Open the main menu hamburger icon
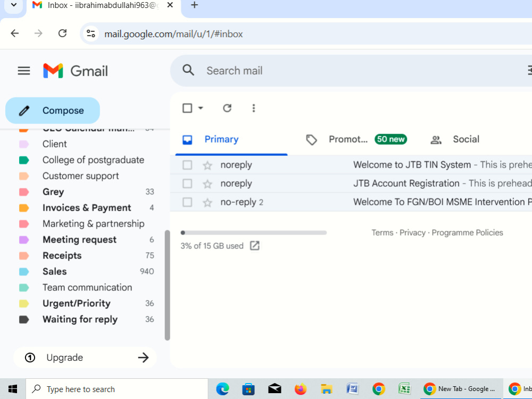The image size is (532, 399). 24,71
